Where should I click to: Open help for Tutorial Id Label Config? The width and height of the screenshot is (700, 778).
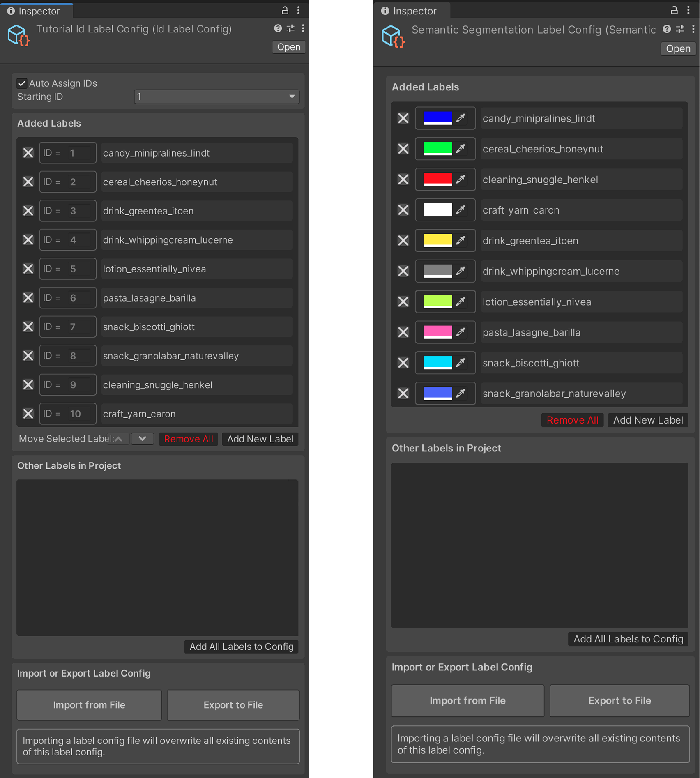click(x=278, y=28)
